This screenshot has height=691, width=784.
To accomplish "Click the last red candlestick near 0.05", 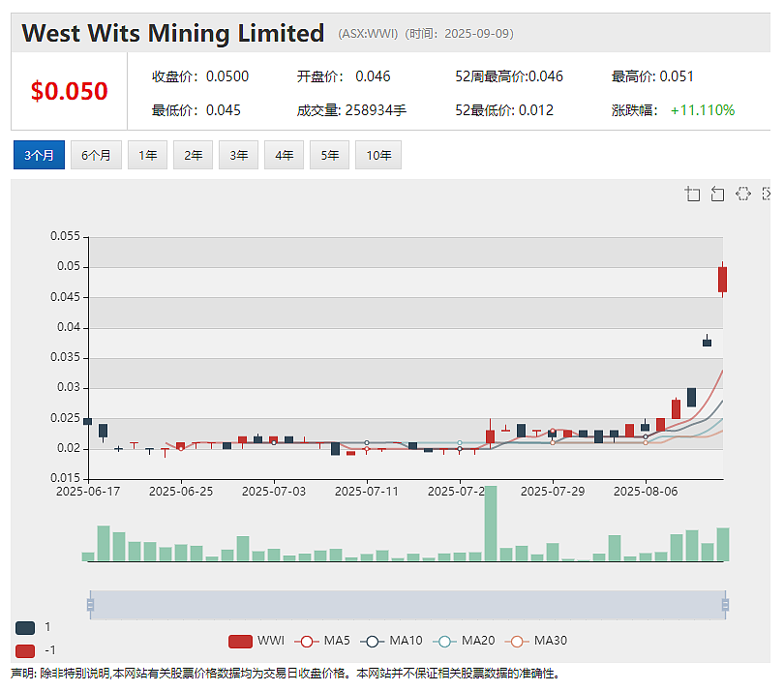I will point(722,279).
